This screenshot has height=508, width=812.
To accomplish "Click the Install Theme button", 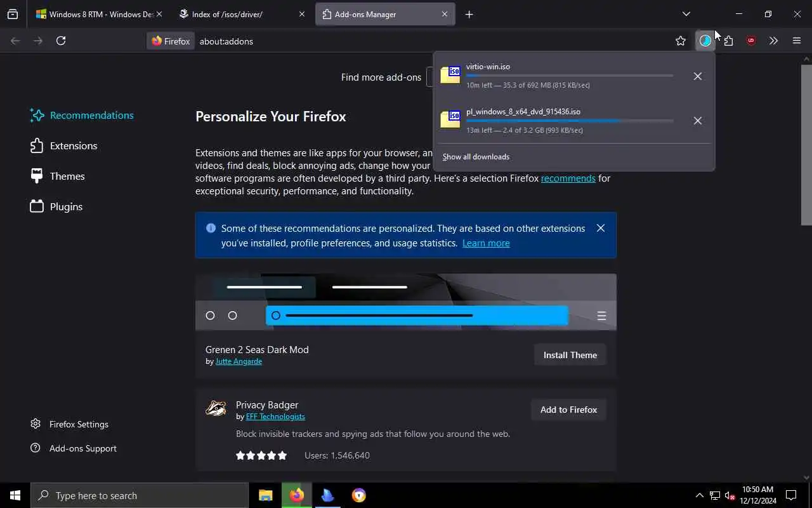I will tap(570, 355).
